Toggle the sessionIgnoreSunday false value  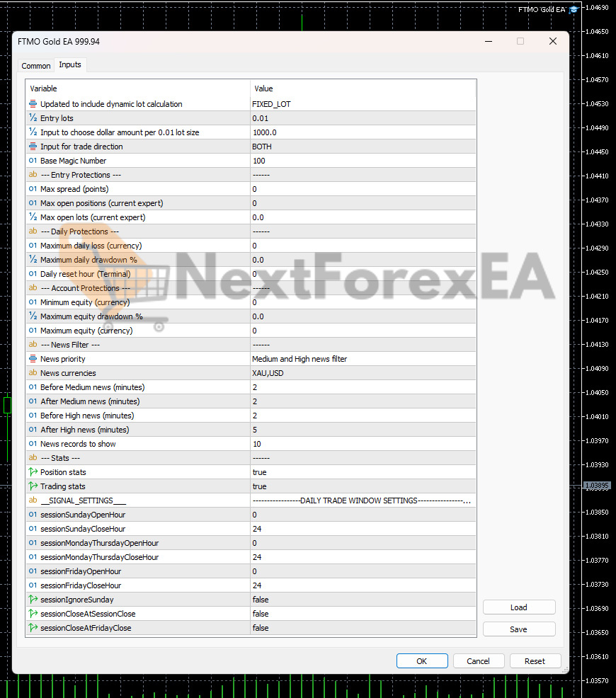pyautogui.click(x=260, y=600)
